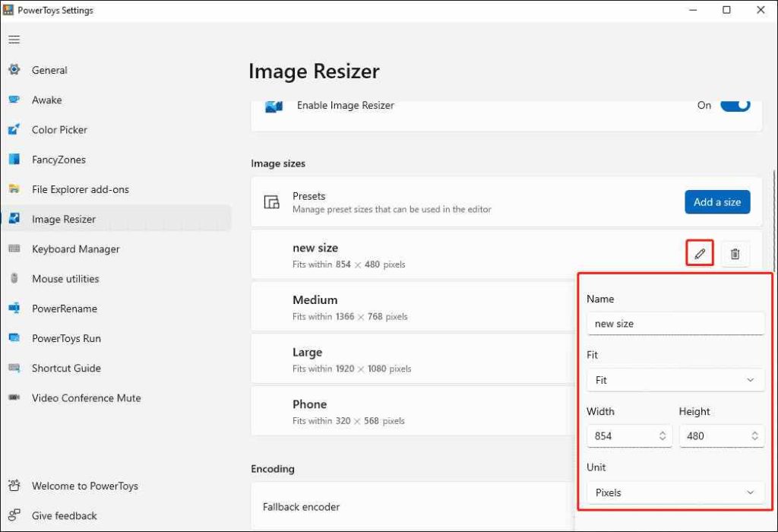Select the Medium preset row
Viewport: 778px width, 532px height.
413,307
